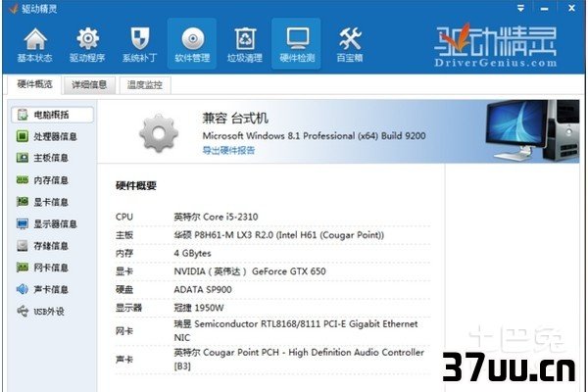Click the 内存 row label
Image resolution: width=588 pixels, height=392 pixels.
point(124,253)
